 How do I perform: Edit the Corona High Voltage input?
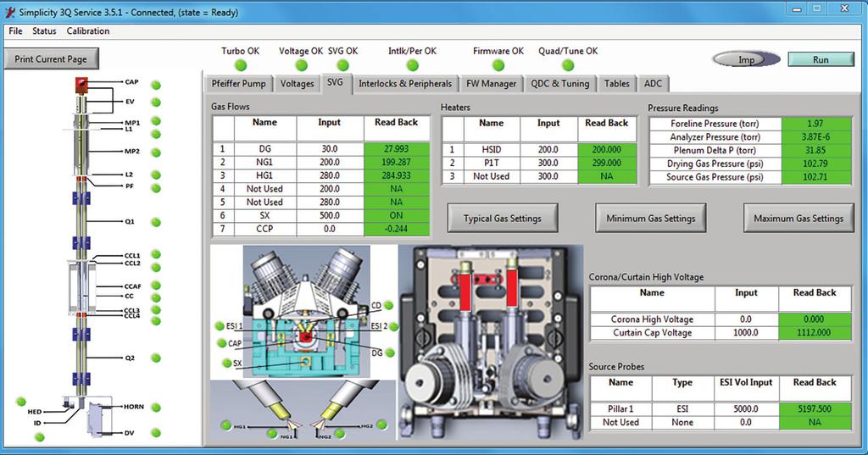click(x=746, y=319)
